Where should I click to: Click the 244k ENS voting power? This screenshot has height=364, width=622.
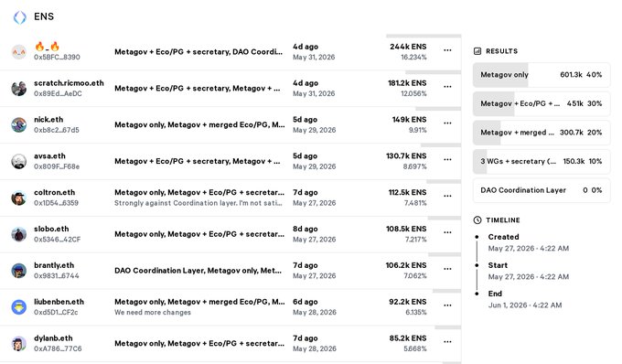408,47
